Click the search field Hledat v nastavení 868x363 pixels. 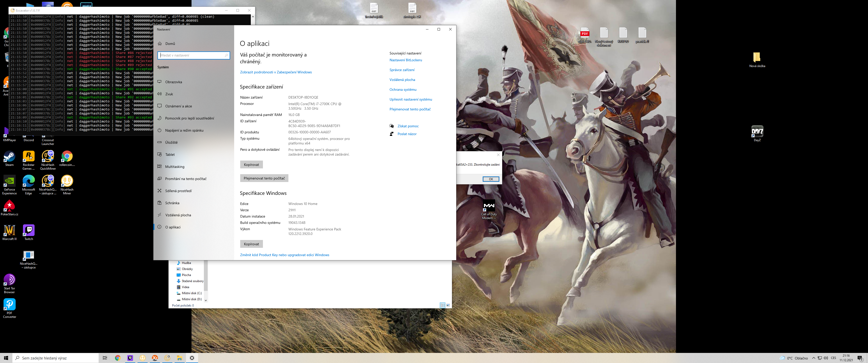[194, 55]
